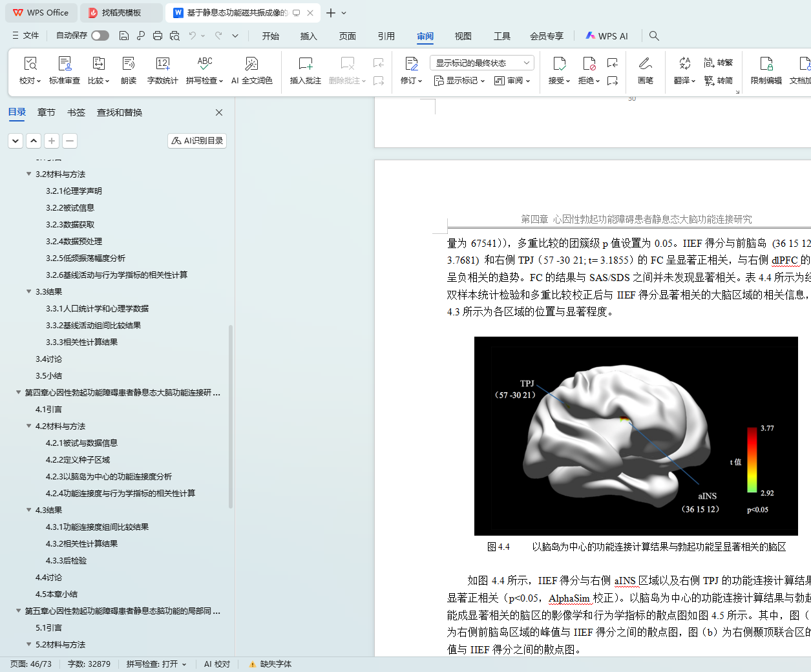Viewport: 811px width, 672px height.
Task: Click the undo arrow icon
Action: [192, 36]
